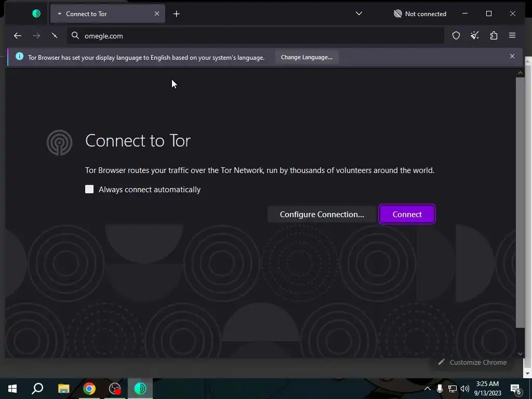Dismiss the language notification bar
This screenshot has width=532, height=399.
coord(512,56)
